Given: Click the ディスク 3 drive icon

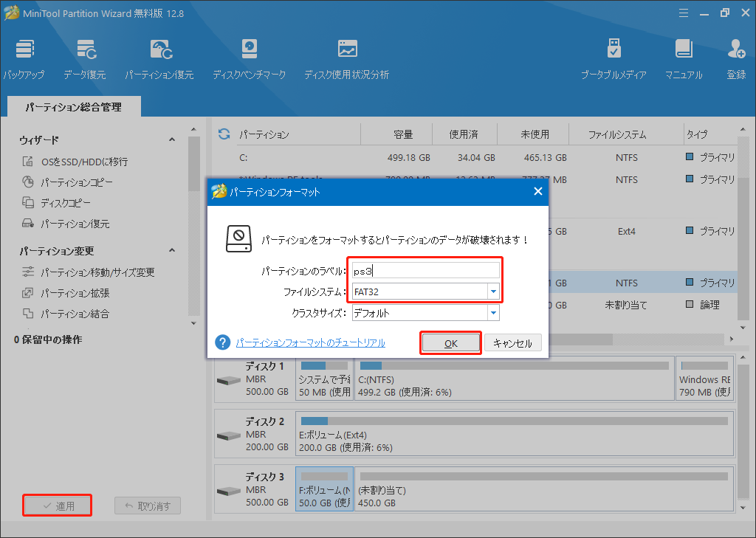Looking at the screenshot, I should [229, 492].
